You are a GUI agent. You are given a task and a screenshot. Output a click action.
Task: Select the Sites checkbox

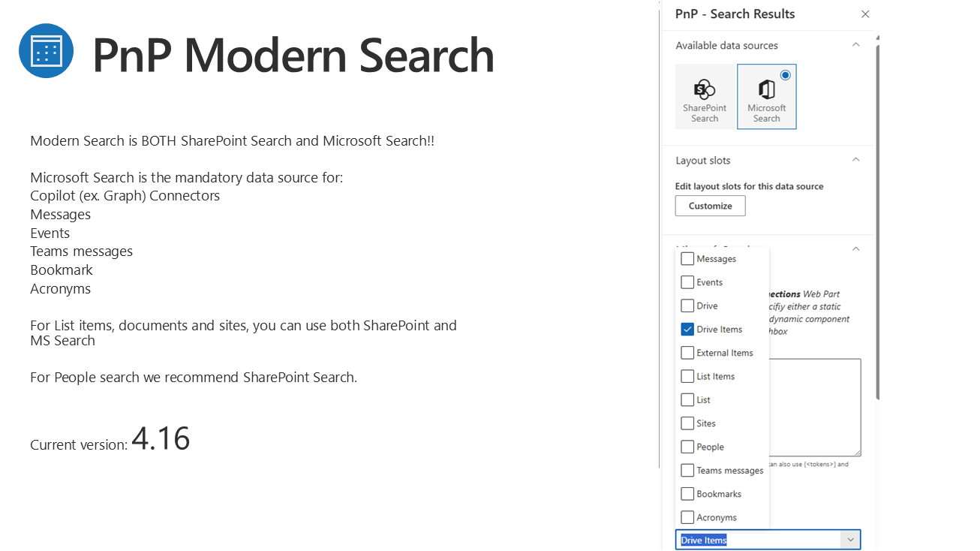pos(687,423)
